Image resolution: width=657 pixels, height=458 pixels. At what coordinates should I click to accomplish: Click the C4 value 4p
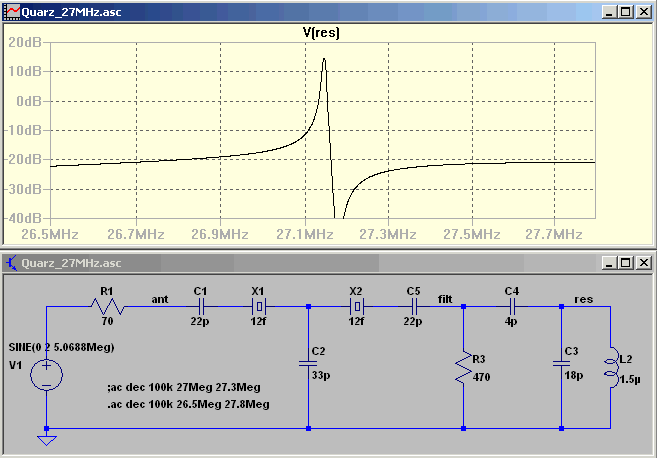tap(511, 321)
